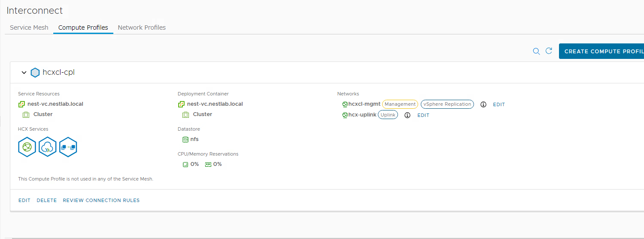
Task: Click EDIT at bottom of profile card
Action: click(24, 200)
